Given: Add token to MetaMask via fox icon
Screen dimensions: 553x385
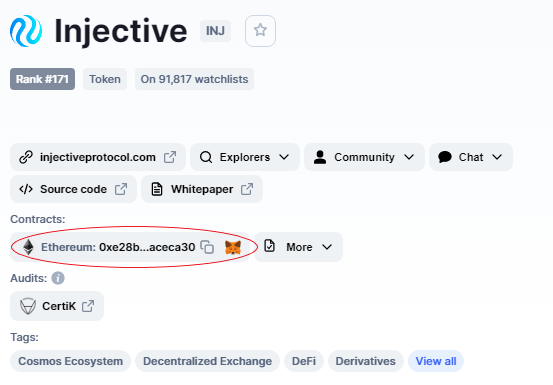Looking at the screenshot, I should 233,247.
